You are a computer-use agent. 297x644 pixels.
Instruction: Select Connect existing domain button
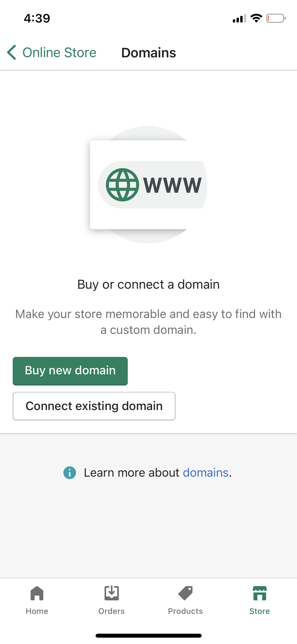tap(94, 406)
